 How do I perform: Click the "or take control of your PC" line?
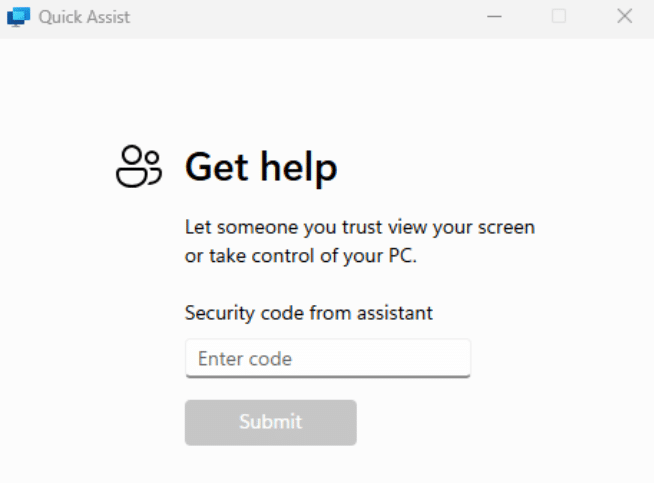point(300,255)
